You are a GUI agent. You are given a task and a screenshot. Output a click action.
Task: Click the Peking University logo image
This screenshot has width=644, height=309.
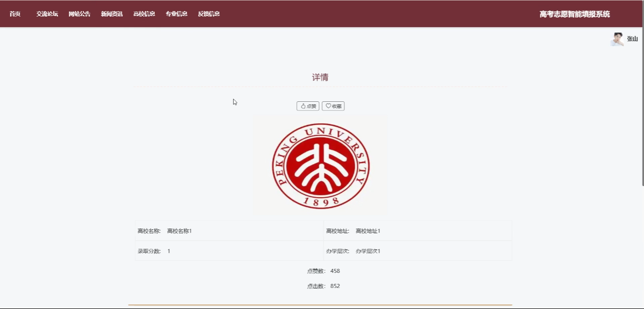pos(320,166)
